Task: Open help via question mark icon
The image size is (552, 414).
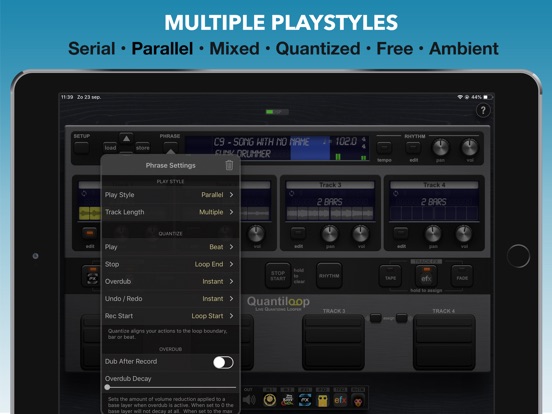Action: tap(483, 111)
